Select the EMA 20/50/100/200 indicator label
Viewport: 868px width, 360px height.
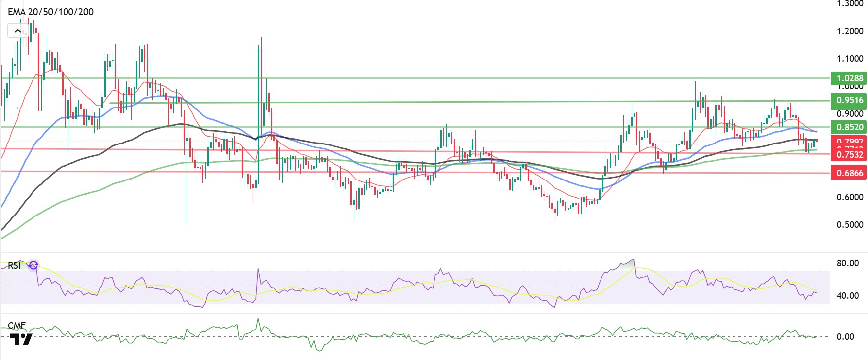(x=51, y=12)
